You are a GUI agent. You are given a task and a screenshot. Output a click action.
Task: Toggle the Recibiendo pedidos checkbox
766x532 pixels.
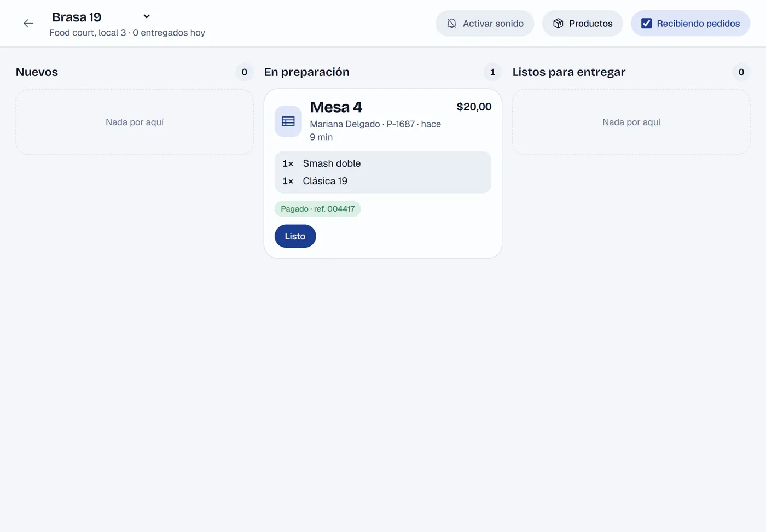(x=646, y=24)
